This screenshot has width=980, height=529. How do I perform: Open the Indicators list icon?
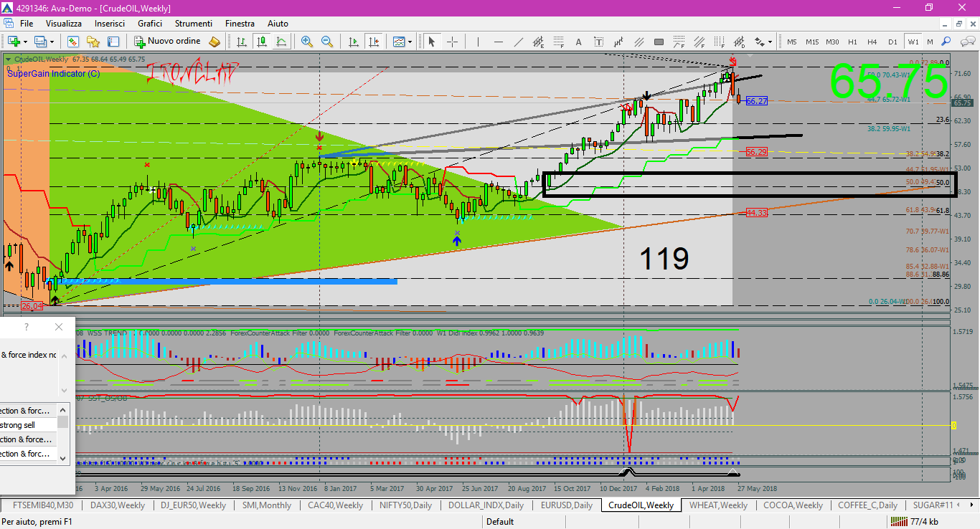399,41
